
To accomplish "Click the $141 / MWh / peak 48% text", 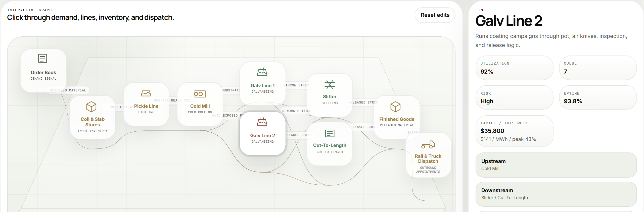I will (508, 139).
